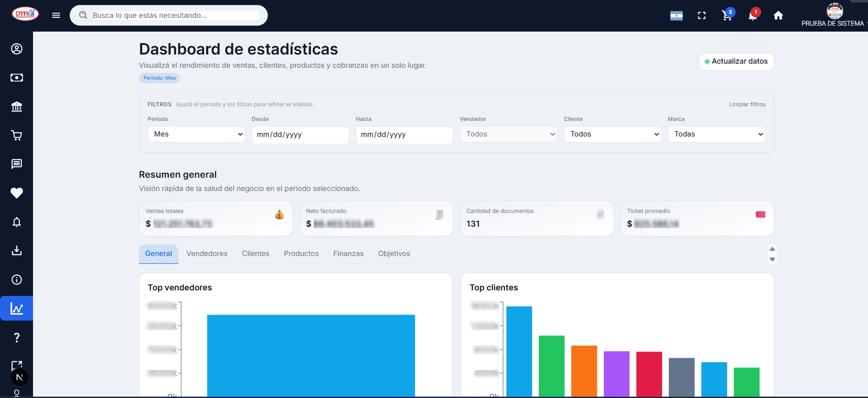The image size is (868, 398).
Task: Open the user profile sidebar icon
Action: pyautogui.click(x=17, y=49)
